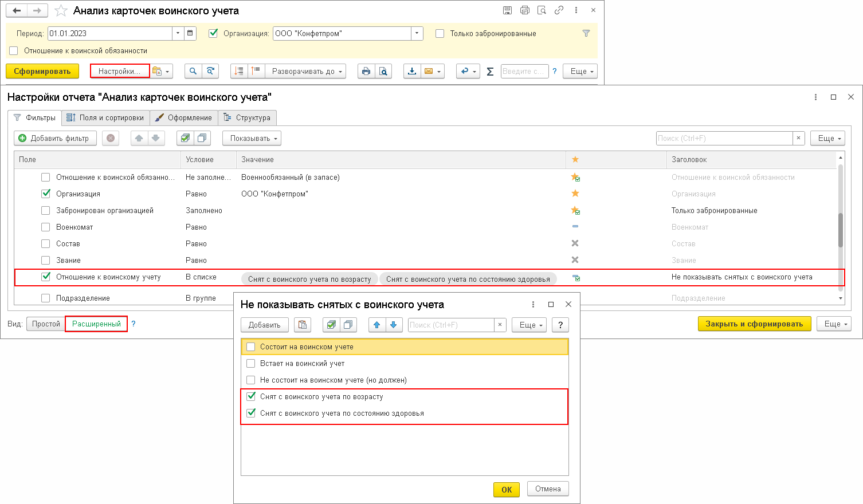Open Еще menu in the popup dialog
The image size is (863, 504).
(529, 325)
